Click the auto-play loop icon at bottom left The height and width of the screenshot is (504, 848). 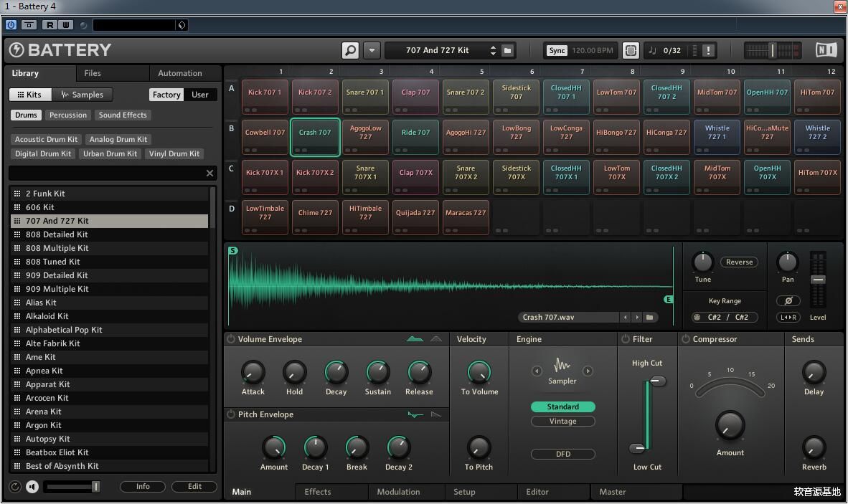pos(14,486)
